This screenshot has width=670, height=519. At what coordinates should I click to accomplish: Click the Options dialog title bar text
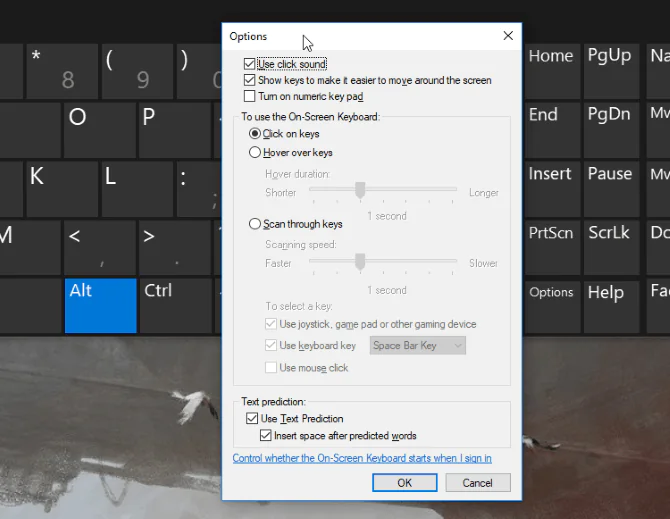(x=248, y=36)
